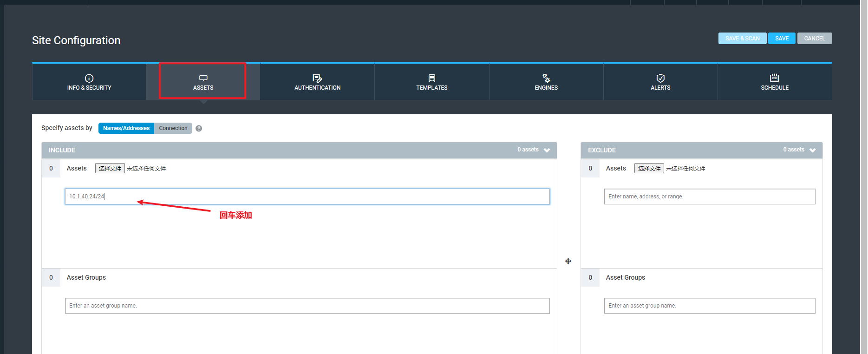This screenshot has height=354, width=868.
Task: Click the Alerts shield icon
Action: pyautogui.click(x=660, y=78)
